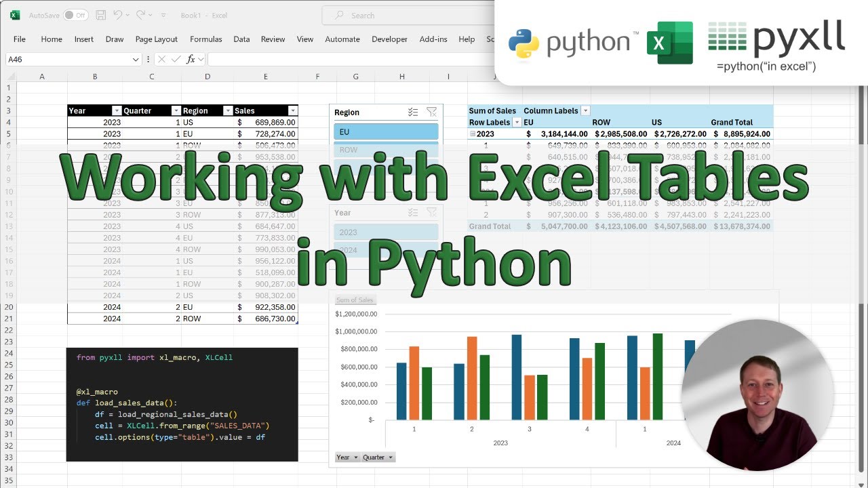Viewport: 868px width, 488px height.
Task: Open the Help tab
Action: coord(467,39)
